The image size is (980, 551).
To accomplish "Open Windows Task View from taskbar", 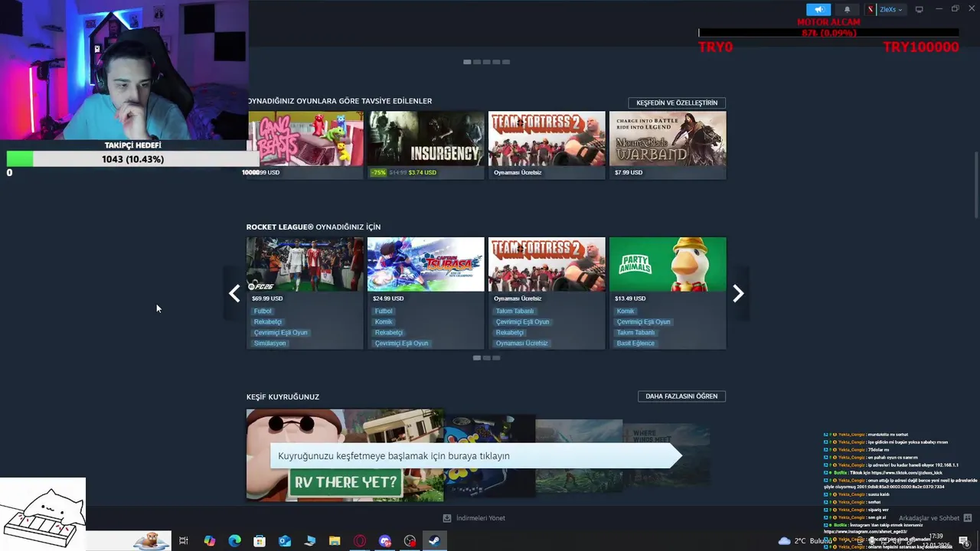I will [184, 541].
